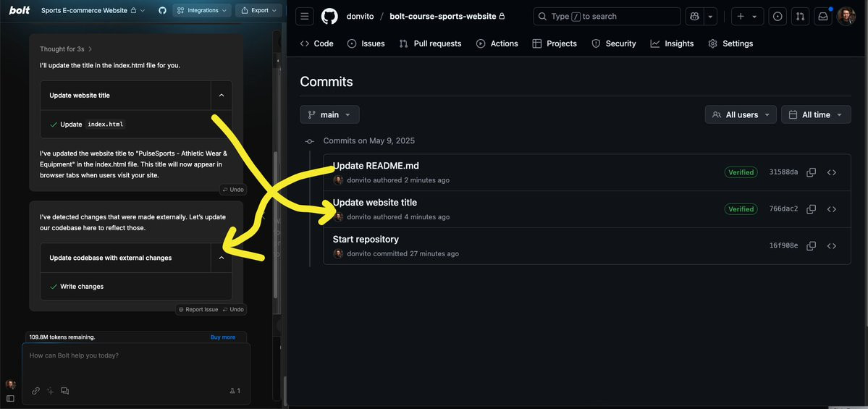
Task: Open the GitHub issues icon in top-right header
Action: [x=778, y=17]
